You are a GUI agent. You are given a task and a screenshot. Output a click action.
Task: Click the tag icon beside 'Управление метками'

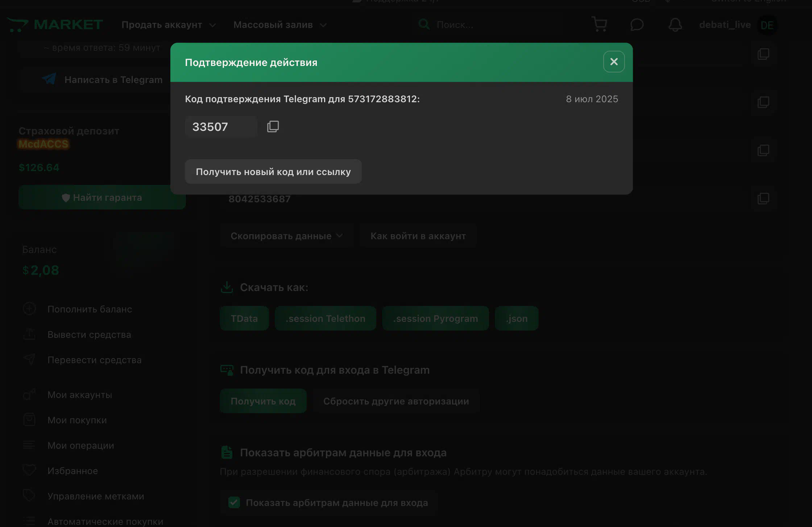click(29, 495)
